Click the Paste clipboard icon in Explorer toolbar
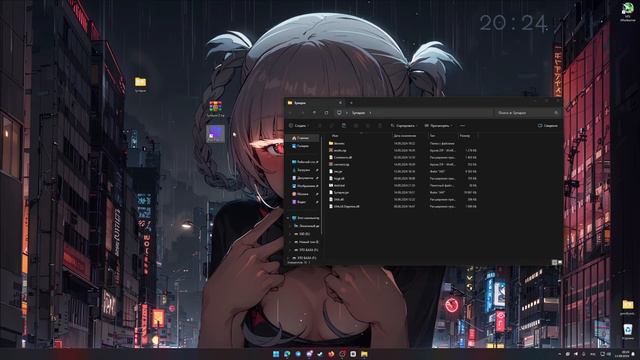The width and height of the screenshot is (640, 360). click(x=344, y=126)
